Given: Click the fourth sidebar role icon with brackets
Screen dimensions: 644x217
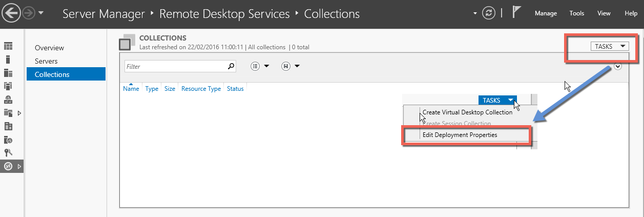Looking at the screenshot, I should (8, 86).
